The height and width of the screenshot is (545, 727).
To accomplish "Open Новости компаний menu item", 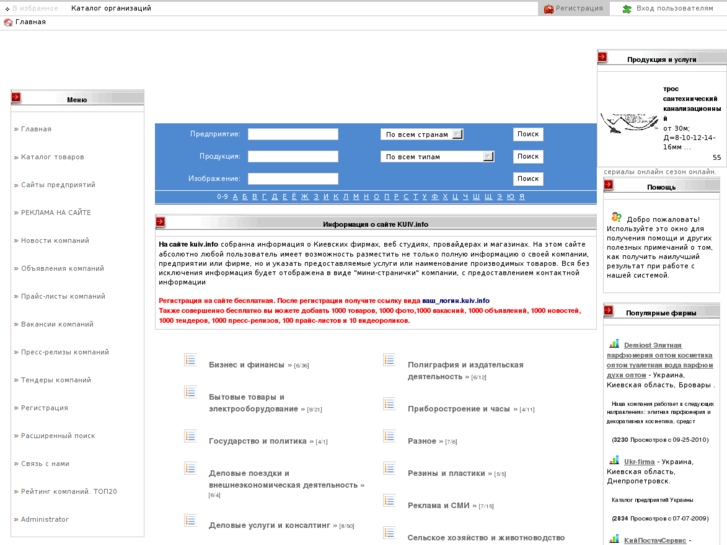I will pos(55,240).
